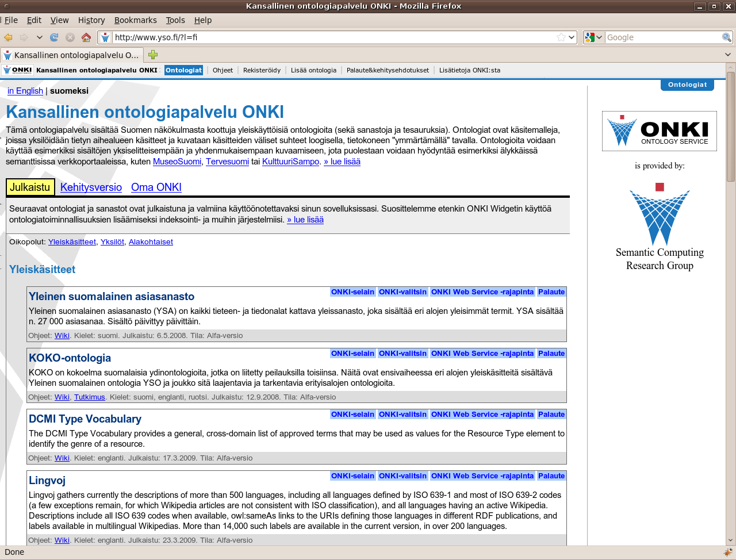This screenshot has width=736, height=560.
Task: Click the vertical scrollbar thumb
Action: pyautogui.click(x=730, y=126)
